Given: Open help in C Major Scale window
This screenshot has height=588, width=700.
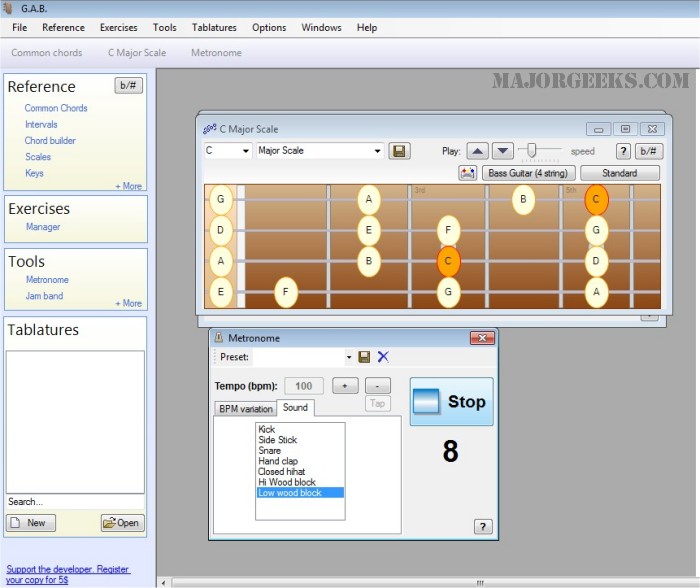Looking at the screenshot, I should [623, 151].
